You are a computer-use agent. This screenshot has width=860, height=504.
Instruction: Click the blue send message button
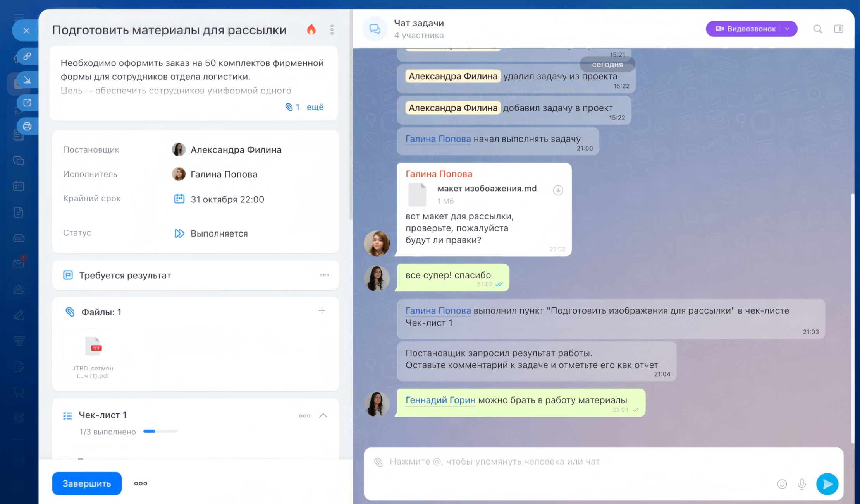coord(827,484)
